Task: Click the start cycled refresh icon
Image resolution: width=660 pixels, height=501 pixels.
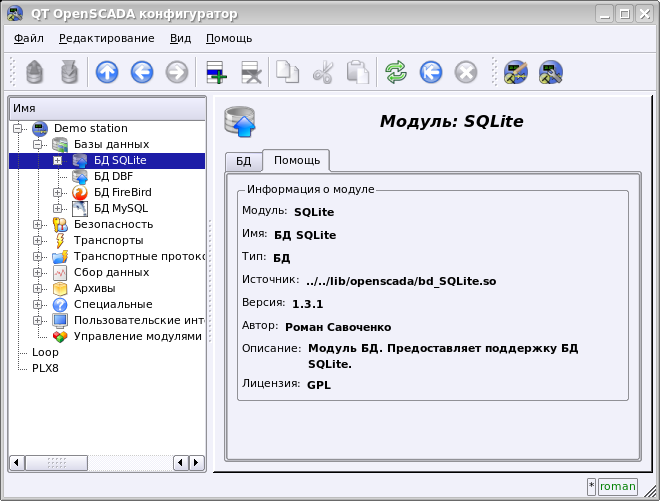Action: coord(431,72)
